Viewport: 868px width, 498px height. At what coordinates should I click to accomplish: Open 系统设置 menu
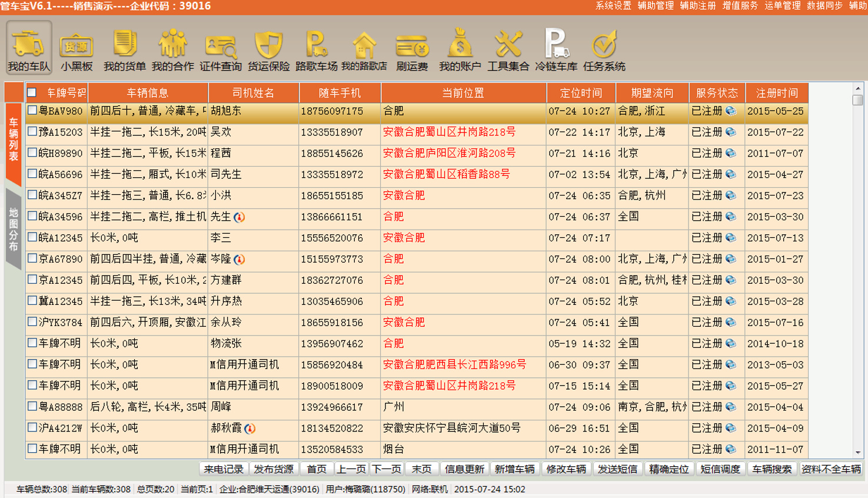tap(613, 6)
